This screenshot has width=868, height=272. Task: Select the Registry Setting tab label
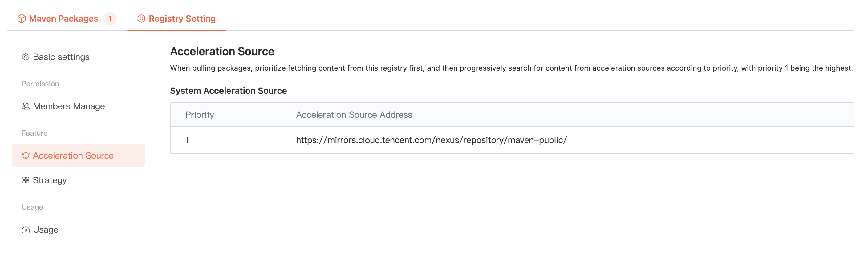(182, 19)
